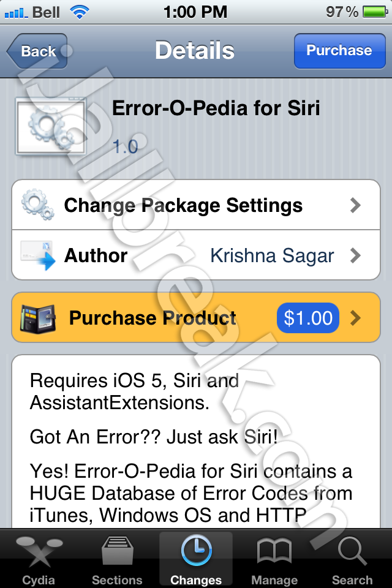
Task: Select the Changes clock icon
Action: click(196, 551)
